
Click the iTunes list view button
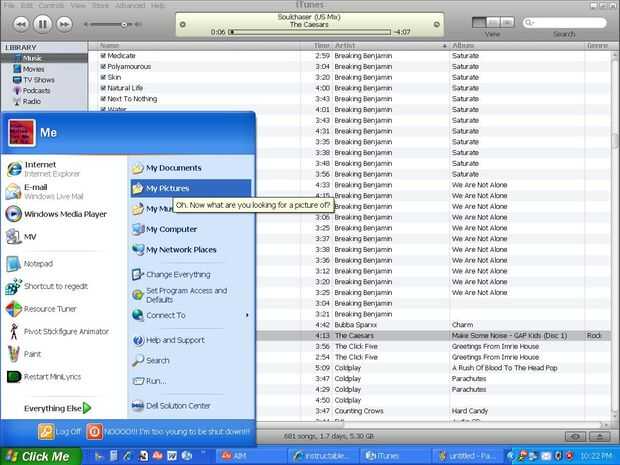pyautogui.click(x=479, y=22)
